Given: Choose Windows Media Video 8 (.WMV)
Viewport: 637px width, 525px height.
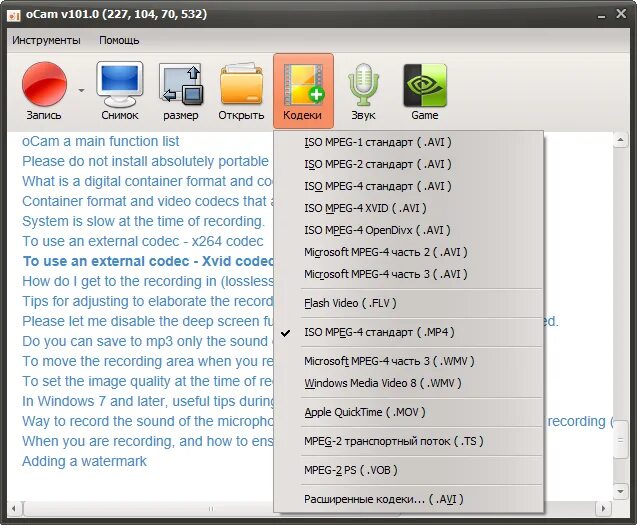Looking at the screenshot, I should click(409, 383).
